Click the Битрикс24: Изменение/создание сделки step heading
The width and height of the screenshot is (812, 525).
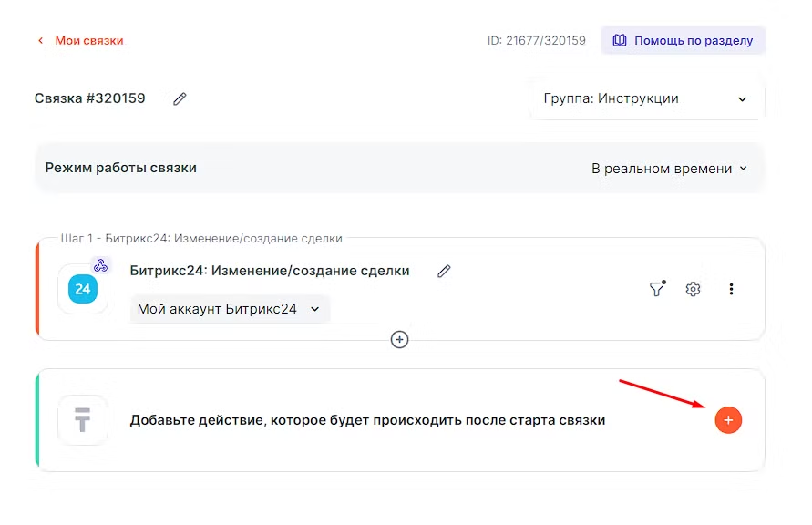click(x=270, y=271)
